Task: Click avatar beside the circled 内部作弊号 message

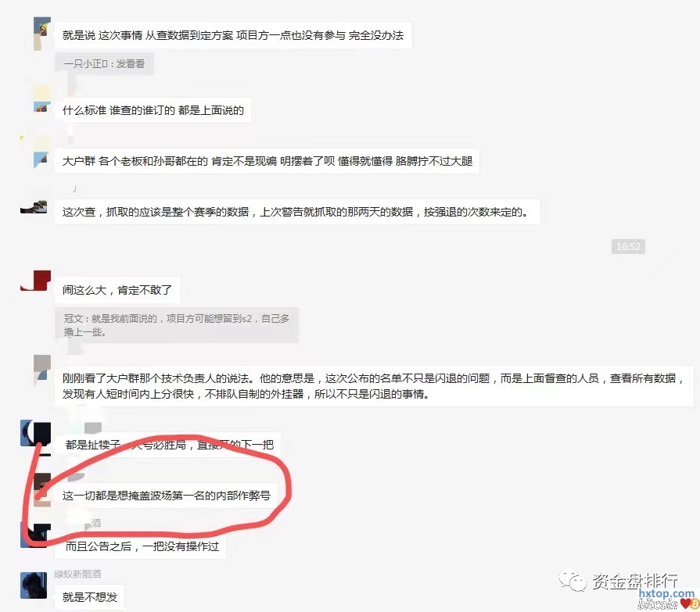Action: point(42,490)
